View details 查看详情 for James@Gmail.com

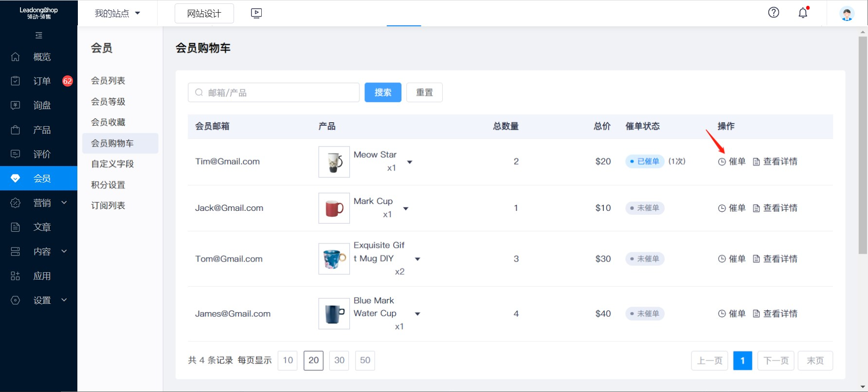[x=775, y=314]
